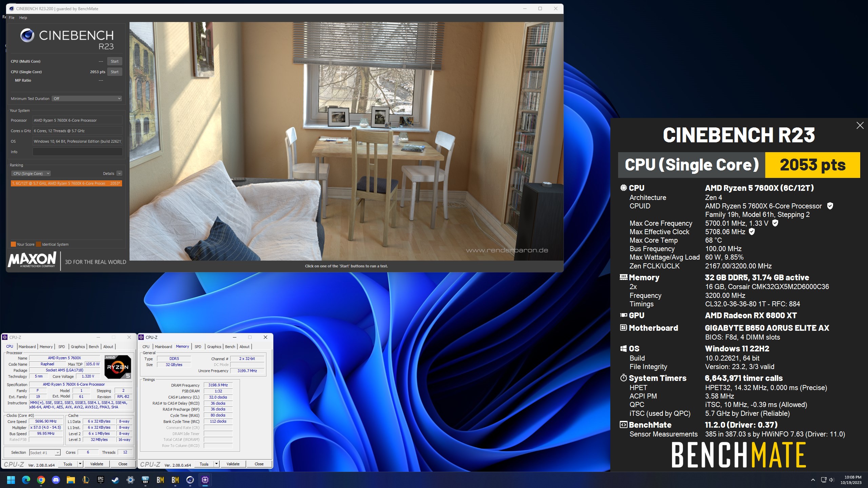Screen dimensions: 868x488
Task: Click Close button in right CPU-Z window
Action: [259, 464]
